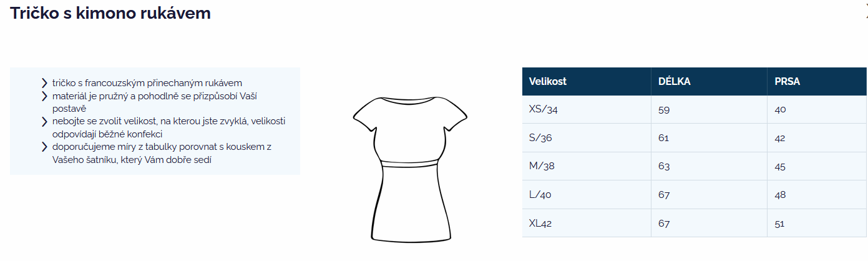
Task: Click chevron bullet before 'doporučujeme míry z tabulky'
Action: 44,147
